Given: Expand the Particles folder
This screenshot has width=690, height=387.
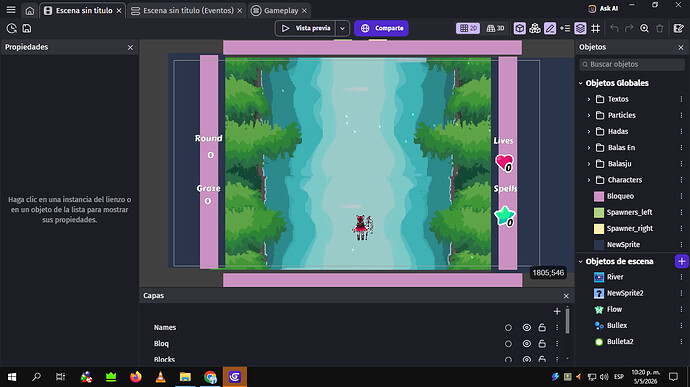Looking at the screenshot, I should (589, 115).
